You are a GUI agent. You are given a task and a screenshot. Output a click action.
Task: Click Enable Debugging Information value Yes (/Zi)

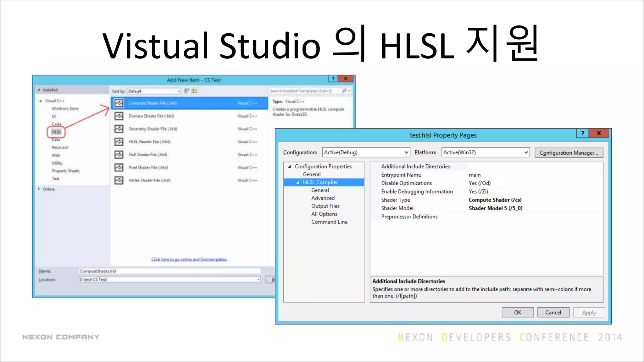click(478, 192)
